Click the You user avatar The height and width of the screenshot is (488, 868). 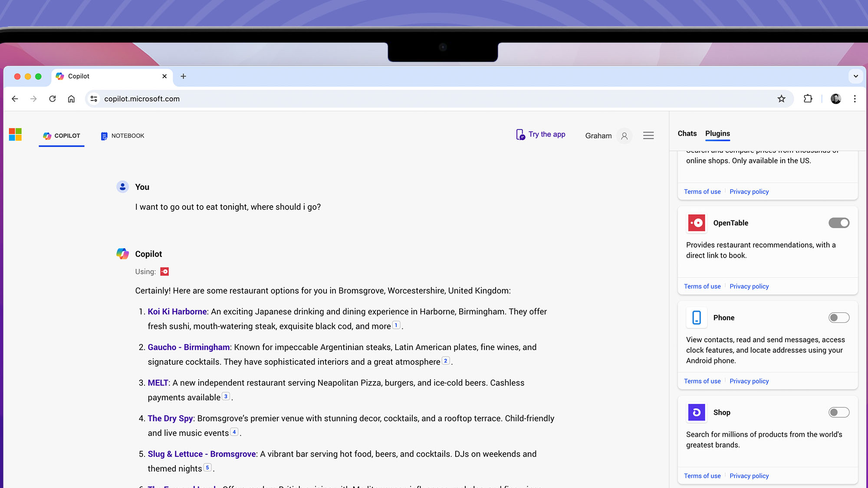point(122,187)
